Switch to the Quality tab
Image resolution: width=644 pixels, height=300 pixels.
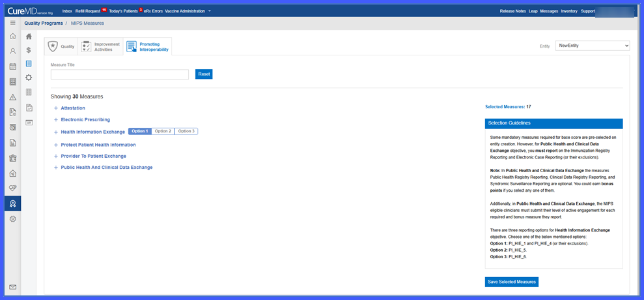61,46
